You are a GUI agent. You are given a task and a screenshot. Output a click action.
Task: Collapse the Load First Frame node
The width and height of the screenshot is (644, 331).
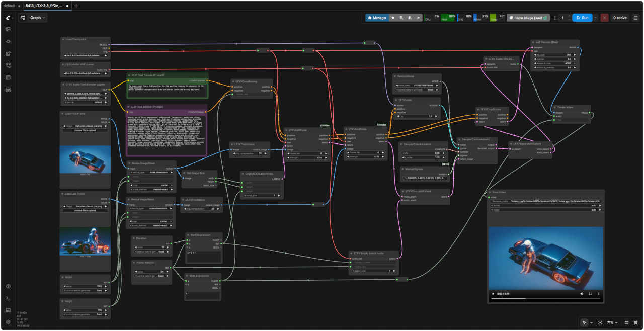63,113
